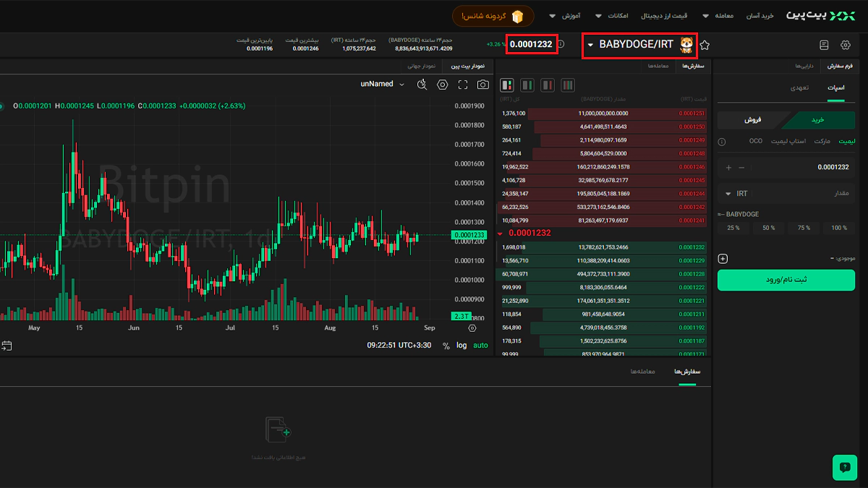Open the lucky wheel gift promotion
This screenshot has height=488, width=868.
[x=493, y=16]
